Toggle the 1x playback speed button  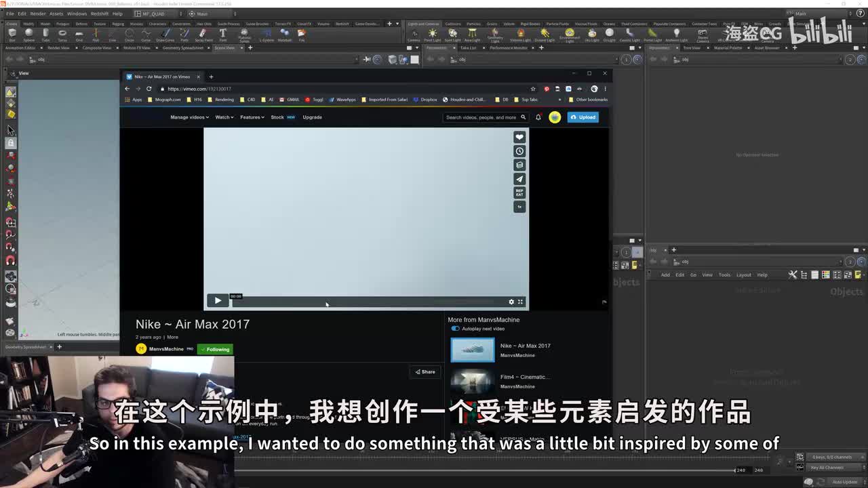point(519,207)
